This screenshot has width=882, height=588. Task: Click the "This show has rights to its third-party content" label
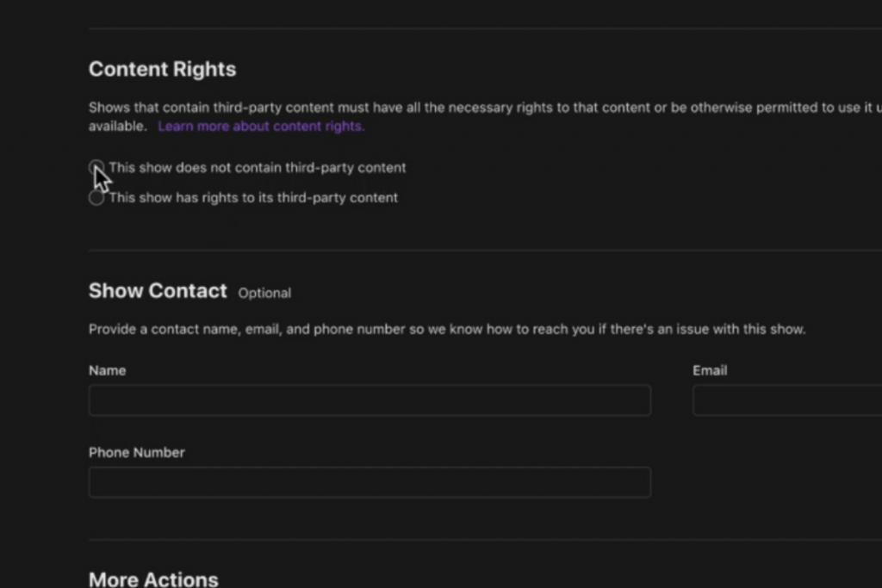(x=253, y=198)
